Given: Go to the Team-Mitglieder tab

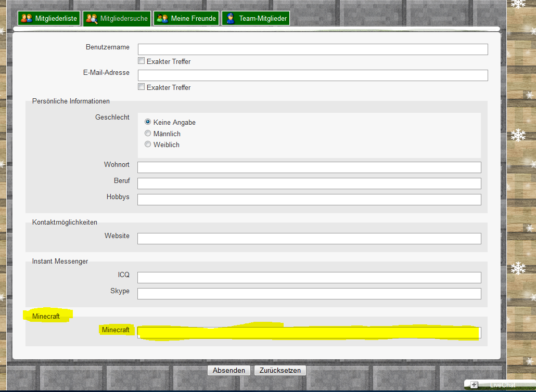Looking at the screenshot, I should click(x=256, y=18).
